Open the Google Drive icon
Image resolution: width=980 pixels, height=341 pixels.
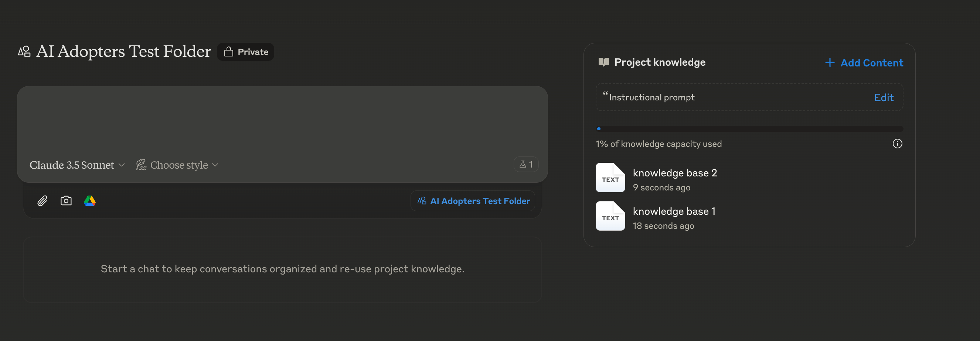[90, 200]
